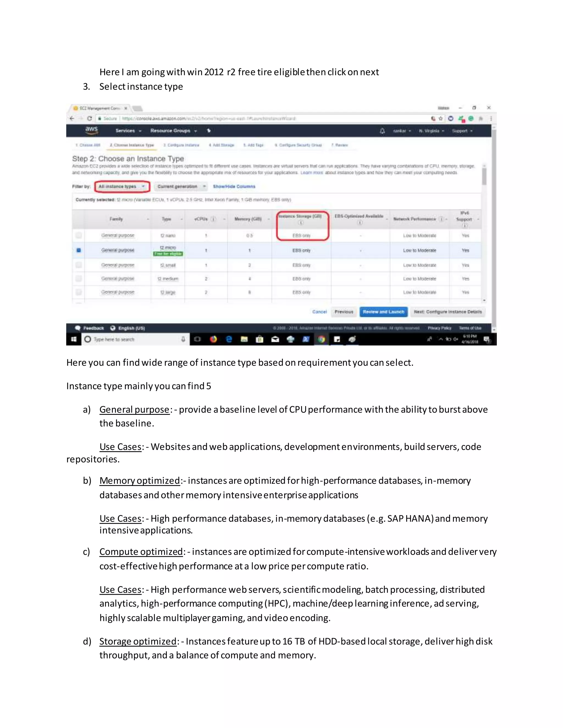The width and height of the screenshot is (563, 728).
Task: Click Next: Configure Instance Details button
Action: [x=448, y=312]
